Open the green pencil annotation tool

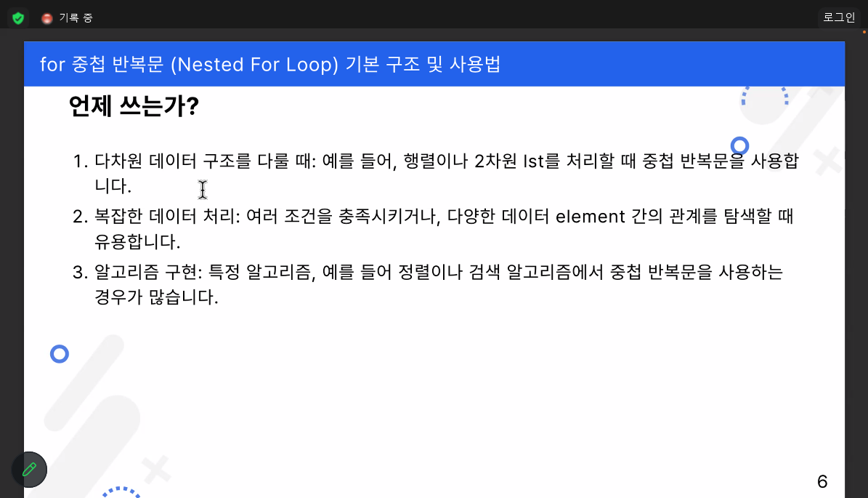coord(29,470)
